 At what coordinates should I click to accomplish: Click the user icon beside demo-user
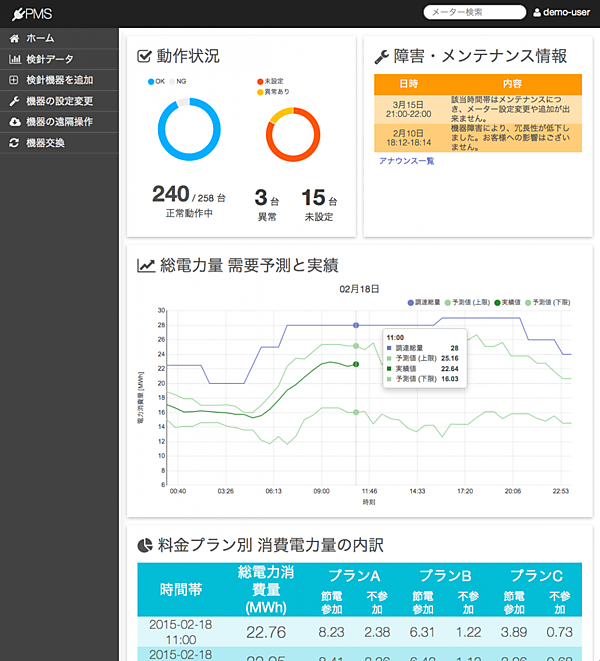537,13
